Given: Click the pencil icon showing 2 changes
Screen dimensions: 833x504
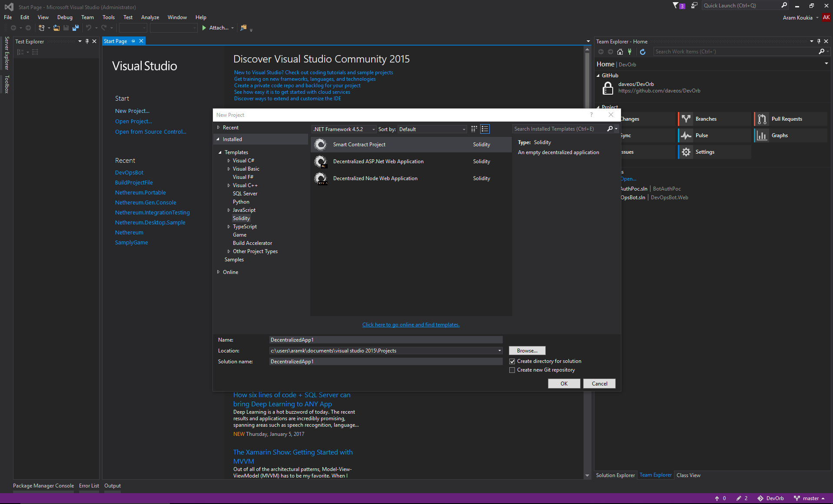Looking at the screenshot, I should [x=742, y=498].
